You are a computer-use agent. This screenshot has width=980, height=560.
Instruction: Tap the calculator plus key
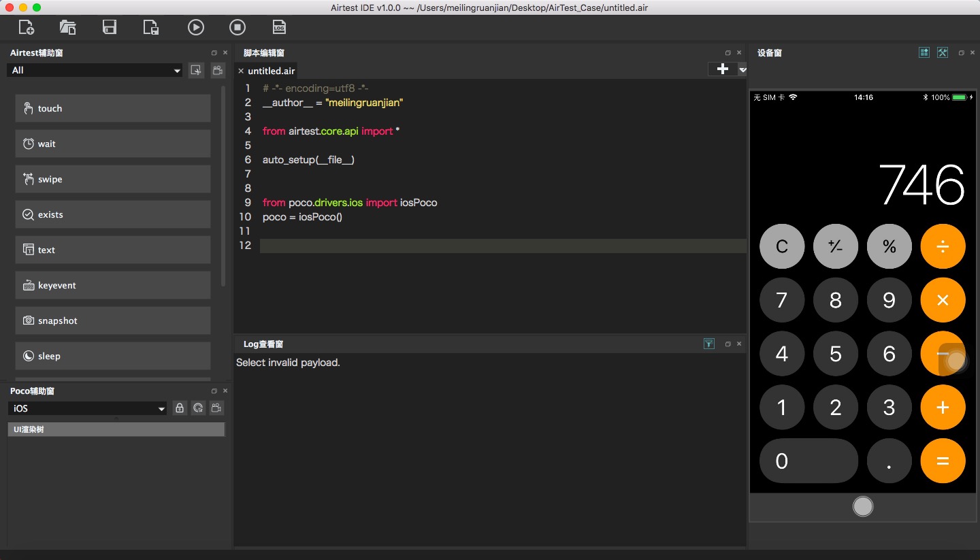[943, 407]
